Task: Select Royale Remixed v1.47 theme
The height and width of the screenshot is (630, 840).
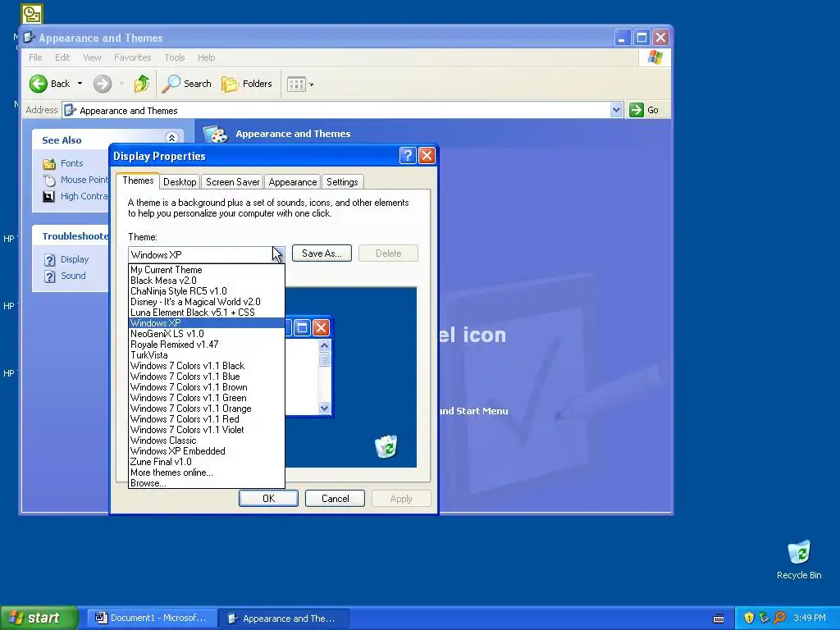Action: click(207, 345)
